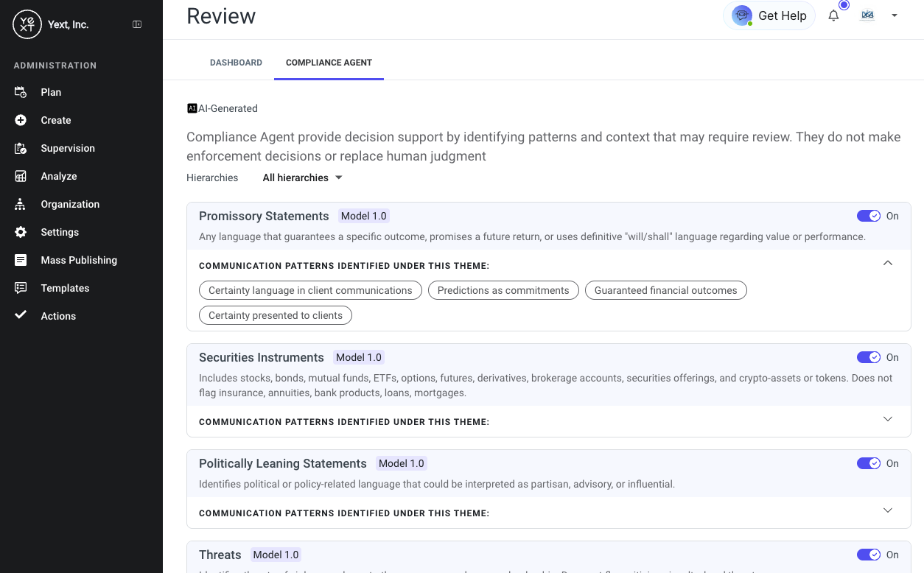Image resolution: width=924 pixels, height=573 pixels.
Task: Select 'Certainty presented to clients' chip
Action: (x=276, y=315)
